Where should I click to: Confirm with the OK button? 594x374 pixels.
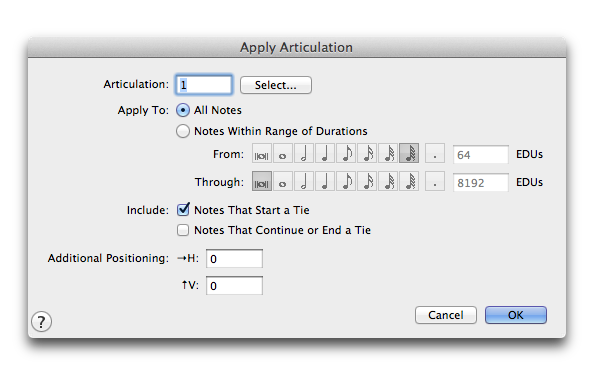[516, 315]
